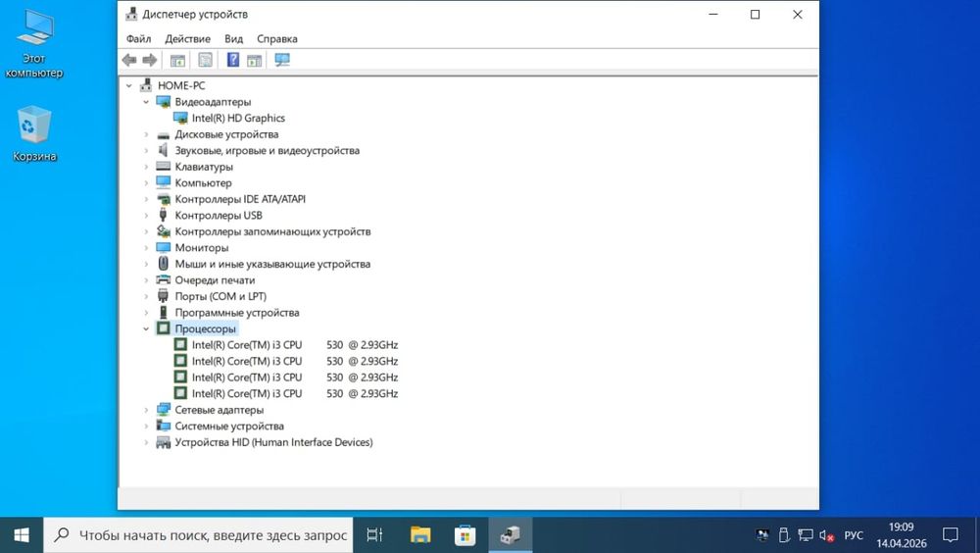Image resolution: width=980 pixels, height=553 pixels.
Task: Expand Устройства HID (Human Interface Devices) branch
Action: [146, 442]
